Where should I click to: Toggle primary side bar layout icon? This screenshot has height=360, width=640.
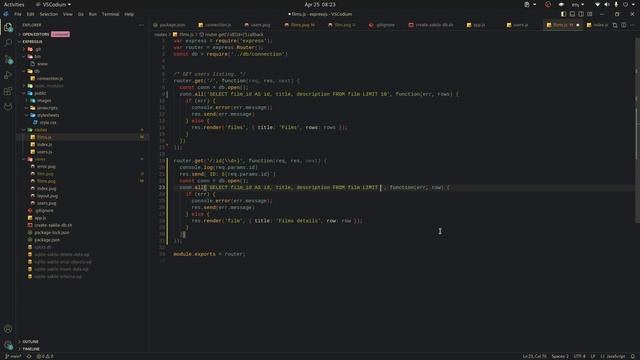coord(563,14)
